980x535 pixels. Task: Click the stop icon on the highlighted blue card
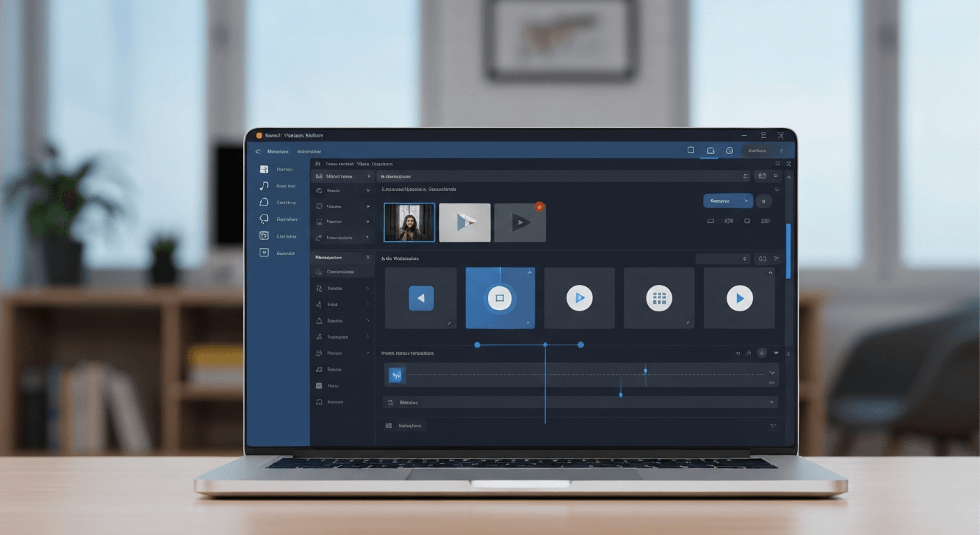pos(500,297)
